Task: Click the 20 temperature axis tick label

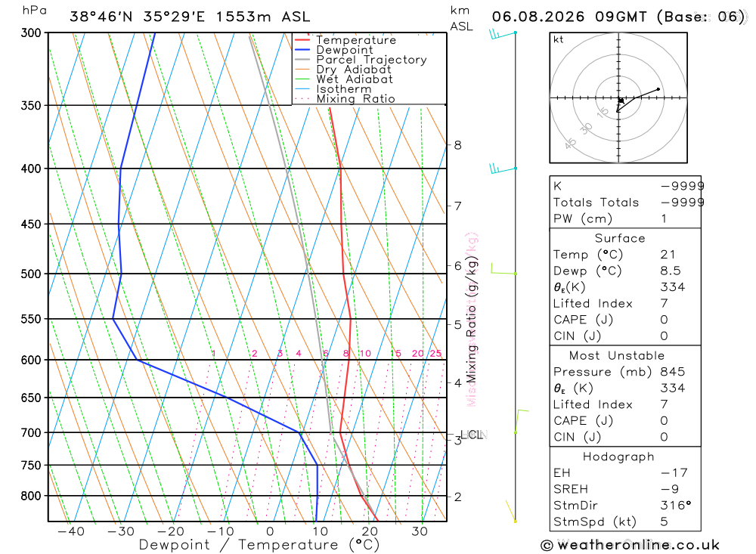Action: pyautogui.click(x=370, y=531)
